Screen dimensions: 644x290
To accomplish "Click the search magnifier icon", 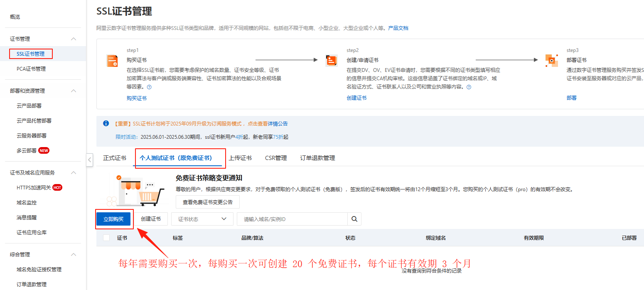I will 354,219.
